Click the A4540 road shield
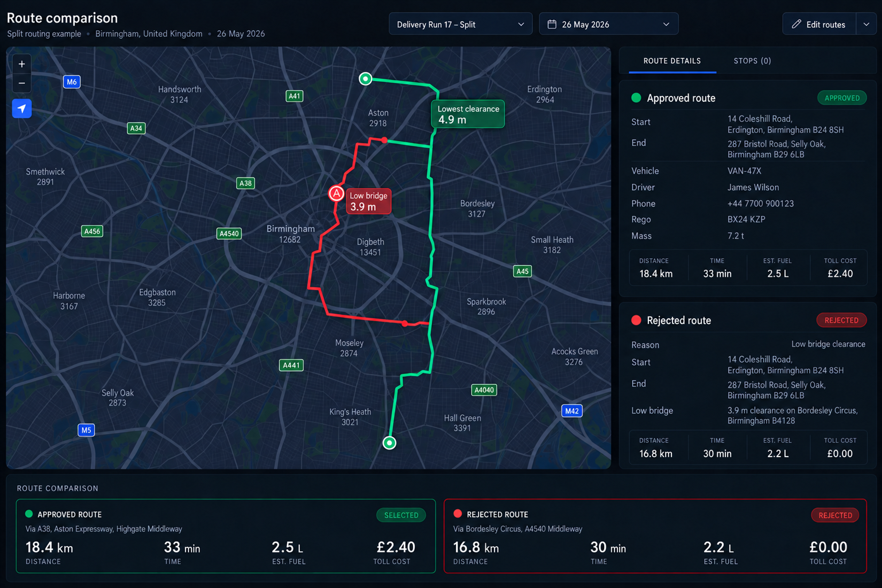The image size is (882, 588). [229, 234]
